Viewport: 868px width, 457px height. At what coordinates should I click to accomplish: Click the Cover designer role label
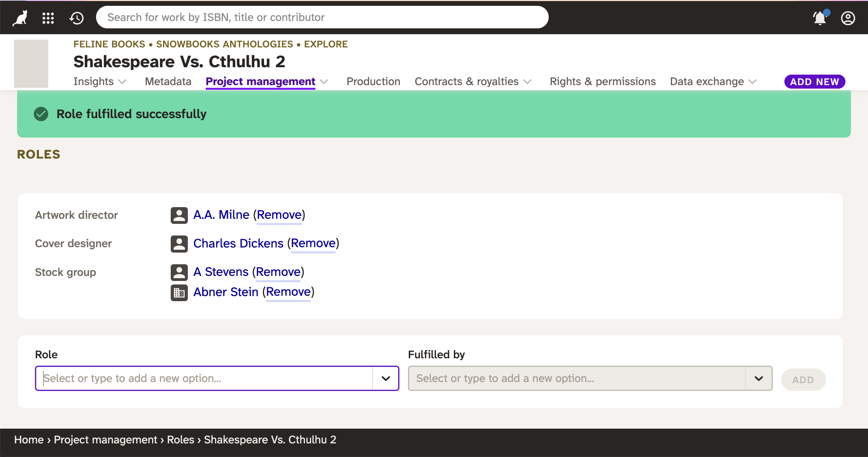(x=73, y=243)
